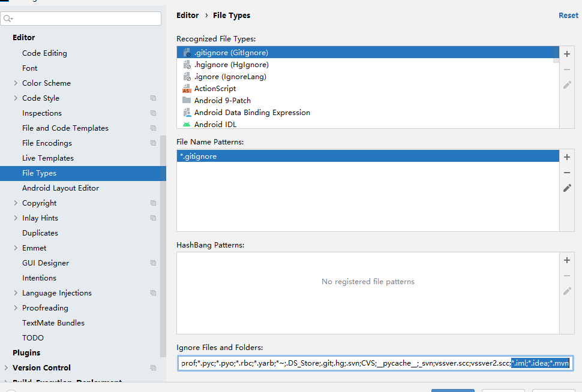
Task: Remove the selected *.gitignore file name pattern
Action: [x=567, y=173]
